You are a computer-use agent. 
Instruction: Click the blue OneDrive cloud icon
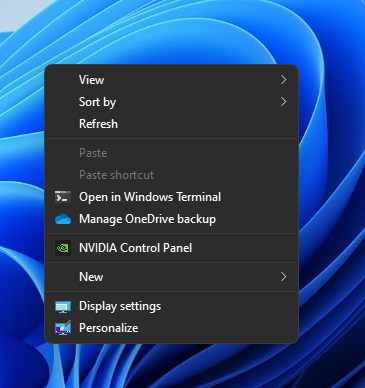coord(63,219)
